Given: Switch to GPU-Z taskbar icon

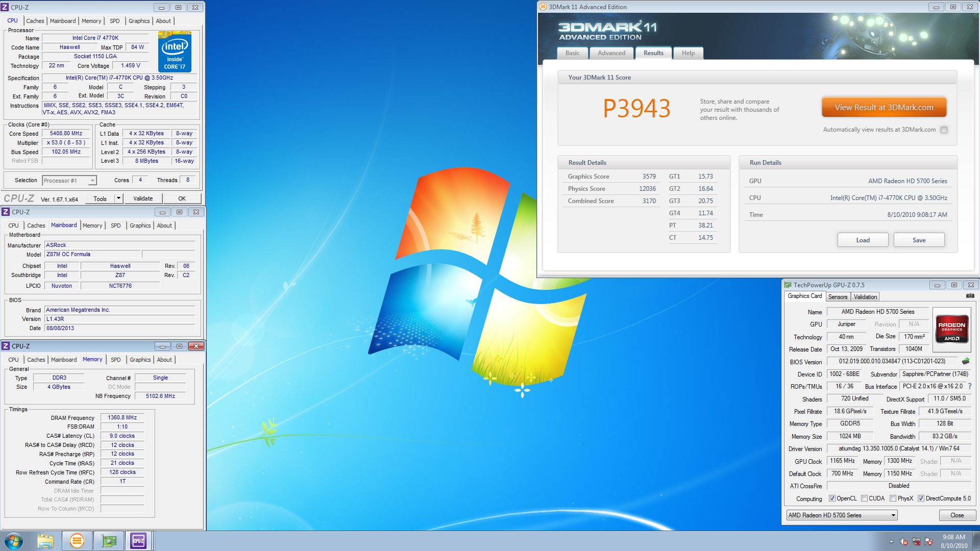Looking at the screenshot, I should pyautogui.click(x=109, y=541).
